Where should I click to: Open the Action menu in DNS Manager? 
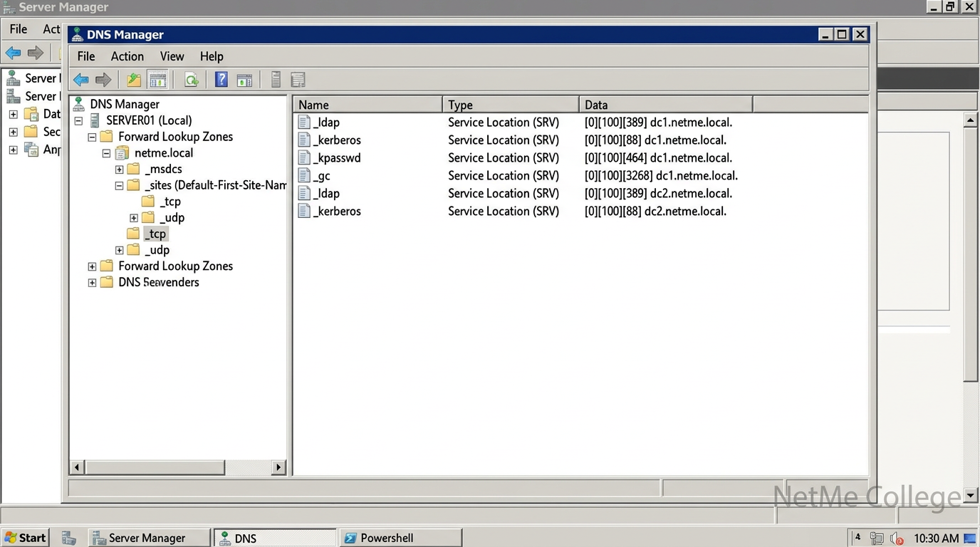click(127, 56)
